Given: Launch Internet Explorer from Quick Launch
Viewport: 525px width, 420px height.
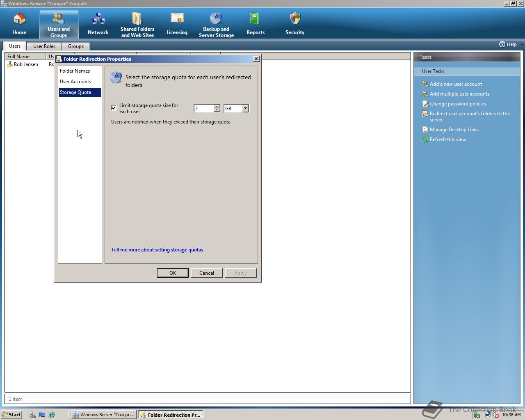Looking at the screenshot, I should [x=52, y=415].
